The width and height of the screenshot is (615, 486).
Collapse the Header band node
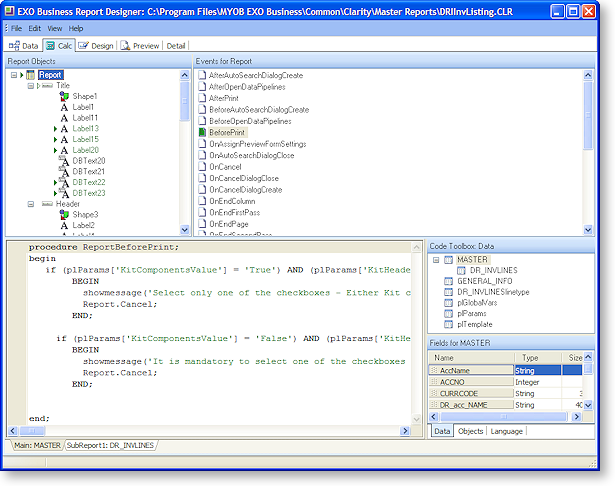coord(32,204)
